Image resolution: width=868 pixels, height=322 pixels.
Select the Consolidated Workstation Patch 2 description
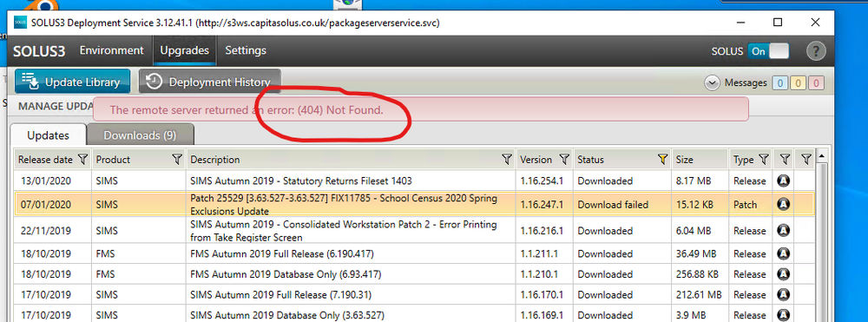tap(343, 231)
